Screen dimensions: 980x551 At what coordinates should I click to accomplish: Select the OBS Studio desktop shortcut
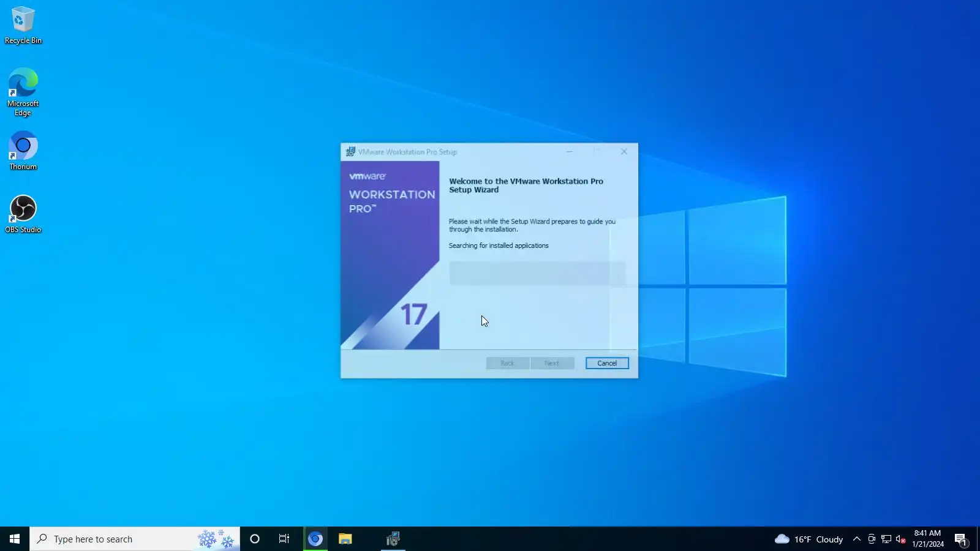(23, 214)
